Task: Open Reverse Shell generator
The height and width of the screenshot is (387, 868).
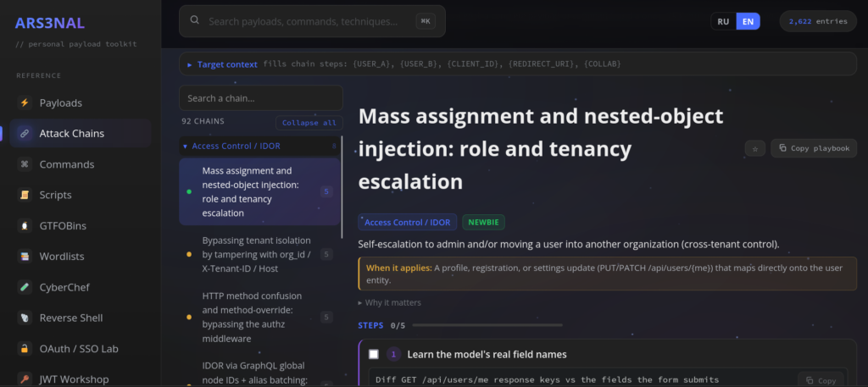Action: pos(81,318)
